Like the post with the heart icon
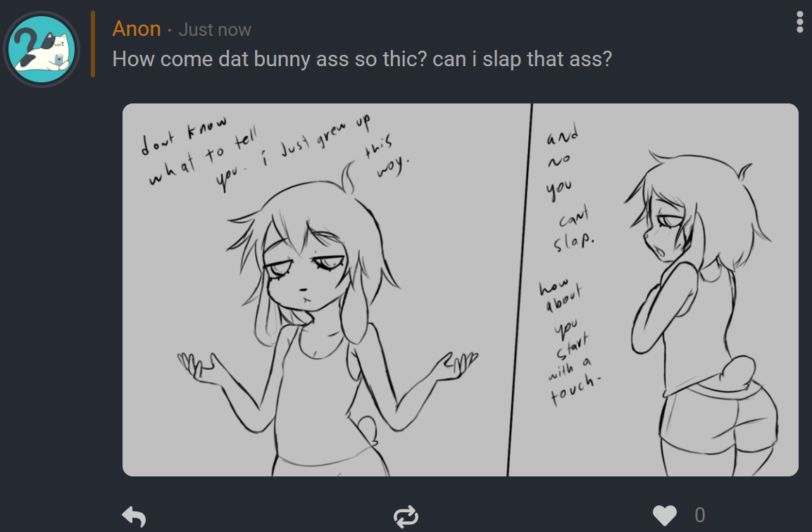812x532 pixels. coord(664,515)
